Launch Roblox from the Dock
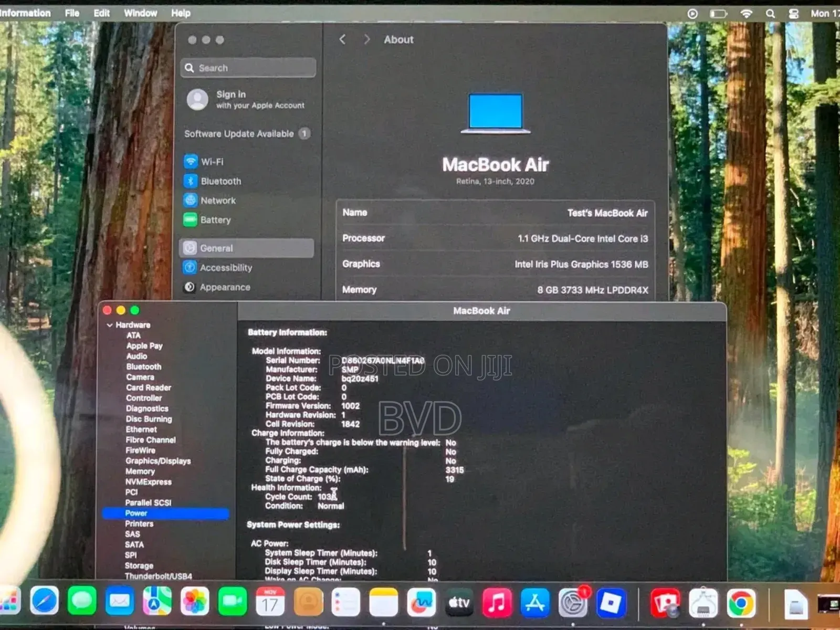Viewport: 840px width, 630px height. coord(611,603)
